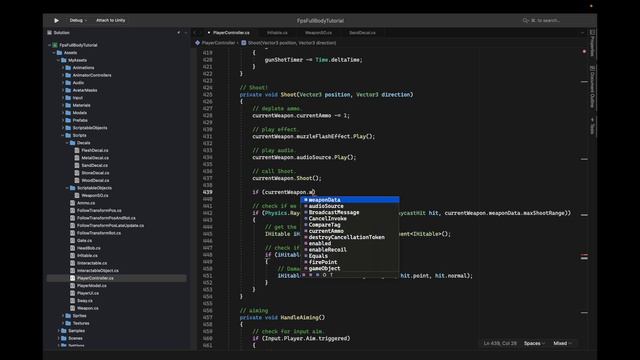The width and height of the screenshot is (640, 360).
Task: Open Ammo.cs file
Action: [86, 203]
